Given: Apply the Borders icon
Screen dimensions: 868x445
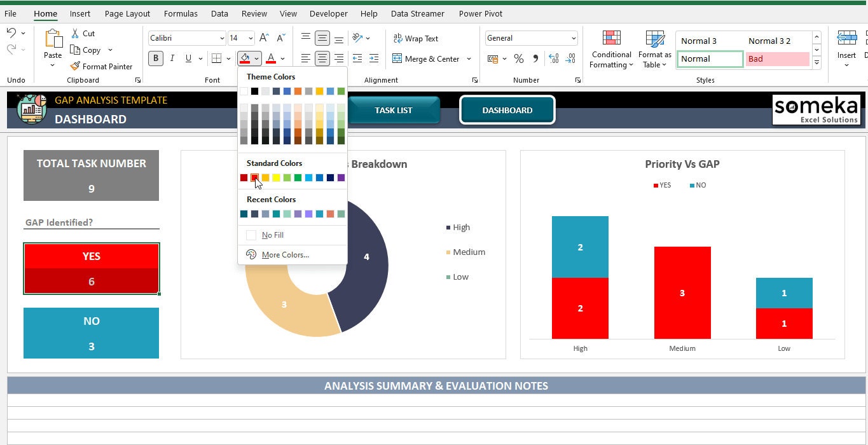Looking at the screenshot, I should pyautogui.click(x=216, y=58).
